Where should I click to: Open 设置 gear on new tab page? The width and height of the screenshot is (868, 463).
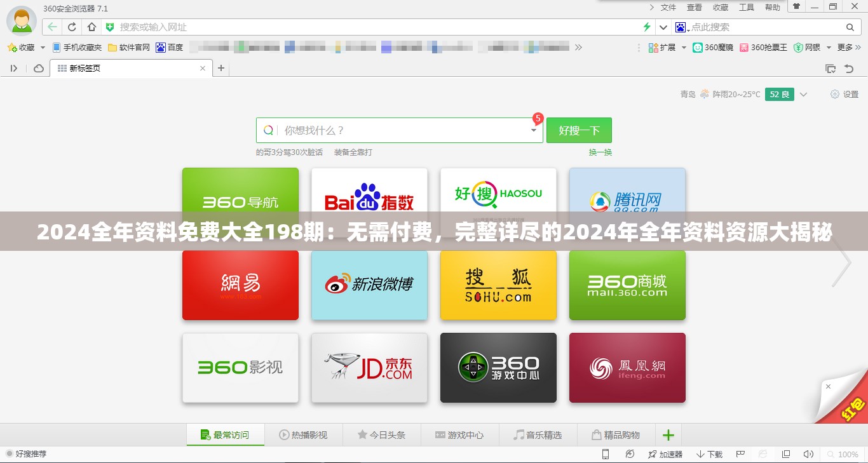(x=844, y=94)
